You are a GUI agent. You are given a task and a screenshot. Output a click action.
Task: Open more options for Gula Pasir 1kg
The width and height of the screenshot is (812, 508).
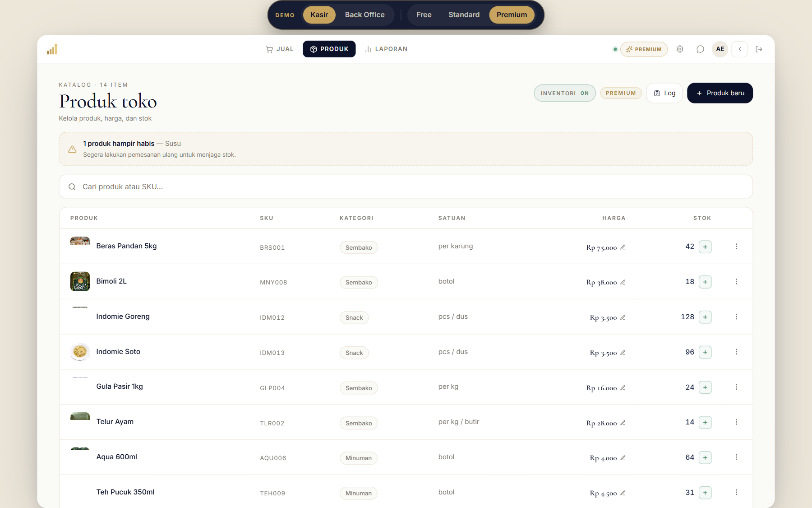[x=736, y=387]
